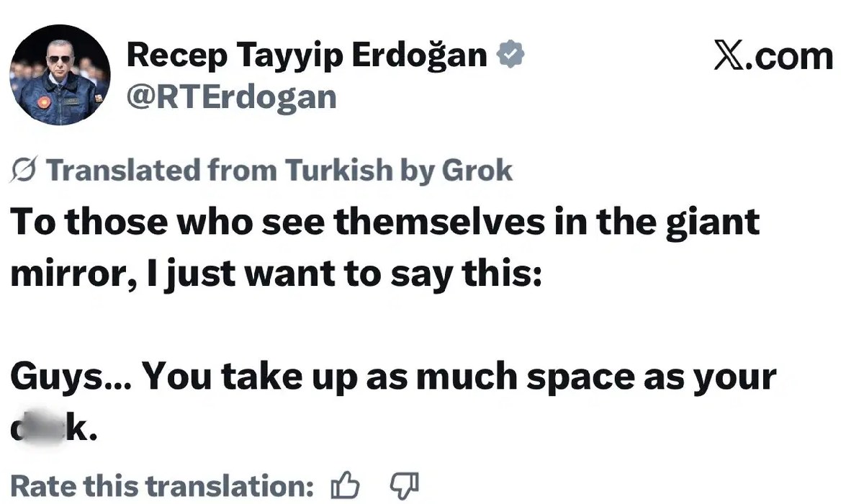Click the blue verified badge

click(511, 56)
